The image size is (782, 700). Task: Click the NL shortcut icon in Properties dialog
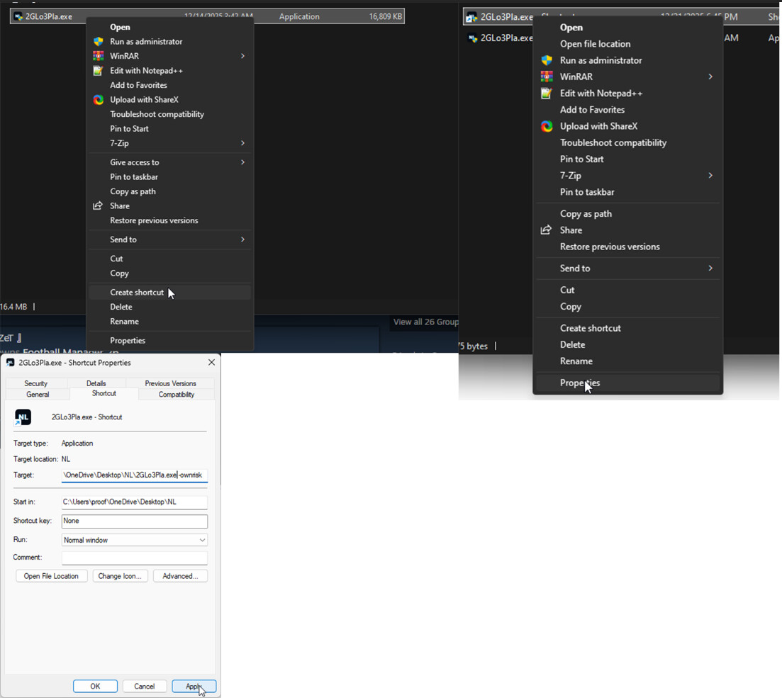(23, 417)
